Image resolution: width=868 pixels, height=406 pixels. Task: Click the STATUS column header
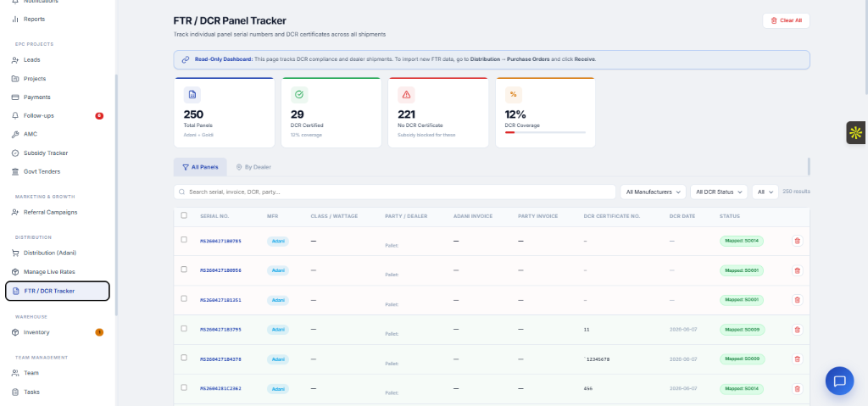730,216
